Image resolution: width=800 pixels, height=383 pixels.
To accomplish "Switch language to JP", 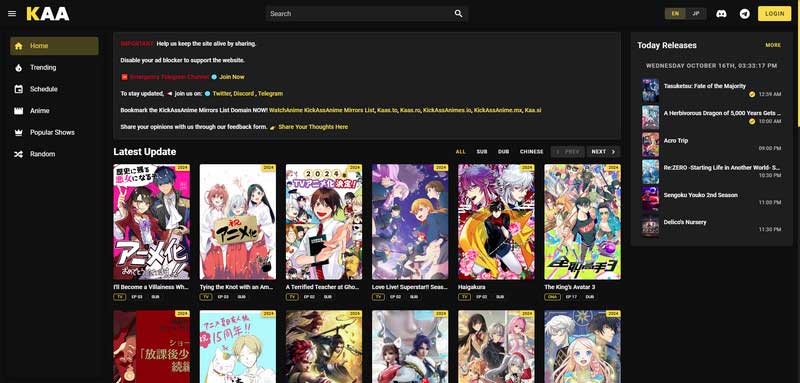I will (x=696, y=14).
